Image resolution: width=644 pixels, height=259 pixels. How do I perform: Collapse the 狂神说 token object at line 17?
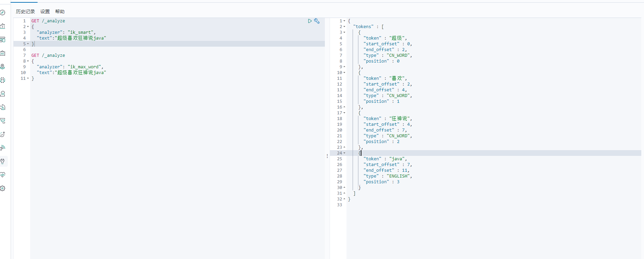(x=345, y=113)
